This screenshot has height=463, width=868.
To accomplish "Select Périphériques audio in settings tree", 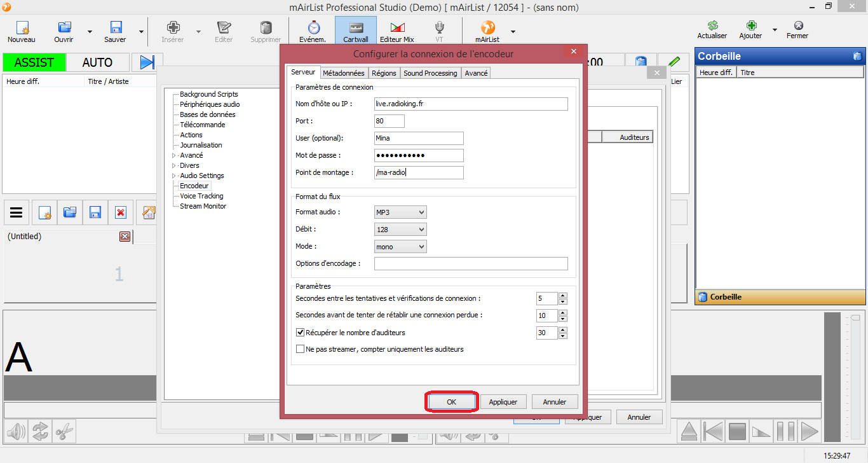I will pyautogui.click(x=210, y=104).
